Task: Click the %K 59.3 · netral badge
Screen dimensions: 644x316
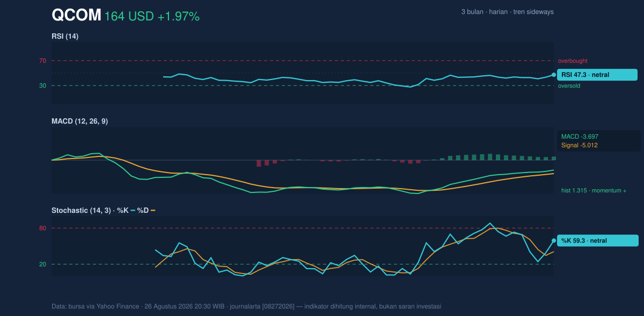Action: [597, 241]
